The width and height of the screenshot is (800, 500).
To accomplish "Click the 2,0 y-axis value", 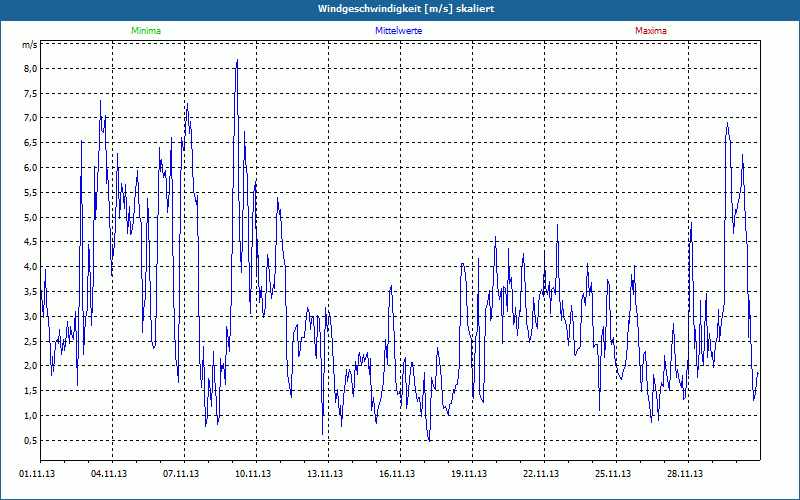I will click(x=31, y=366).
